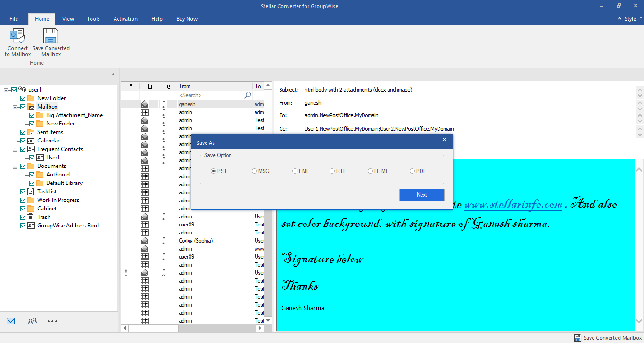Viewport: 644px width, 343px height.
Task: Choose the PDF save option
Action: tap(413, 171)
